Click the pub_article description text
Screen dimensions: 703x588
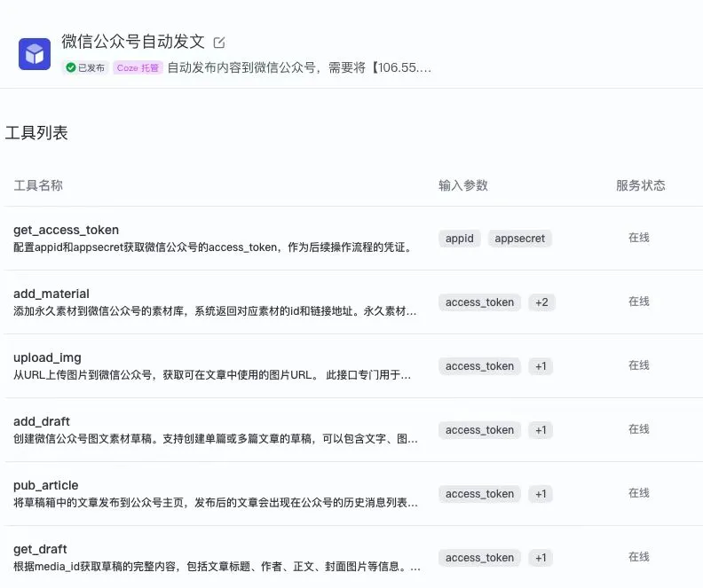[216, 503]
